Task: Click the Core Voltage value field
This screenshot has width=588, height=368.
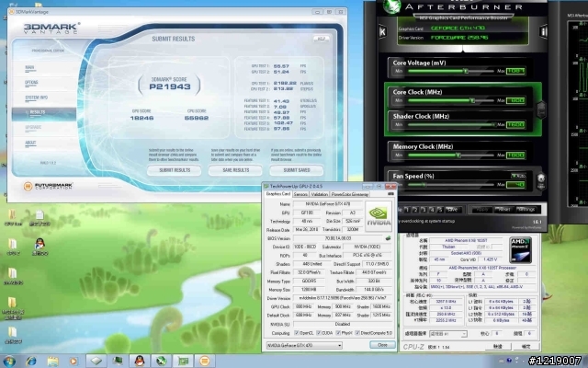Action: 515,71
